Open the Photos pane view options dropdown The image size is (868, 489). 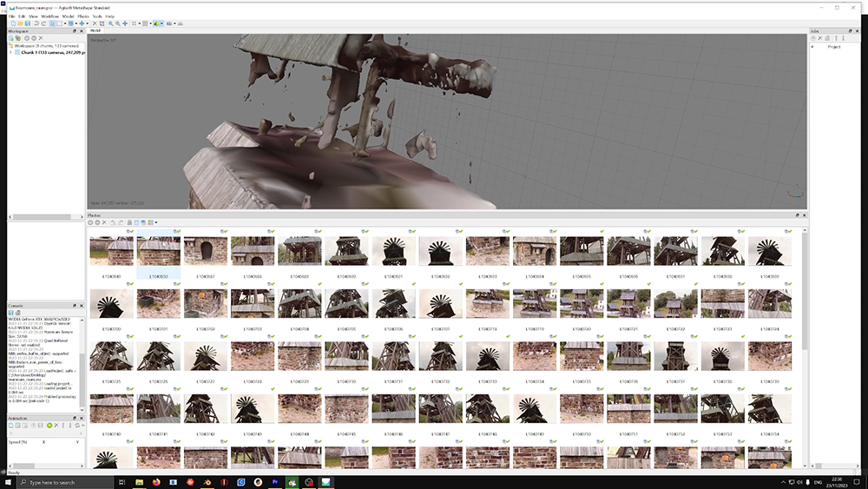click(x=155, y=222)
